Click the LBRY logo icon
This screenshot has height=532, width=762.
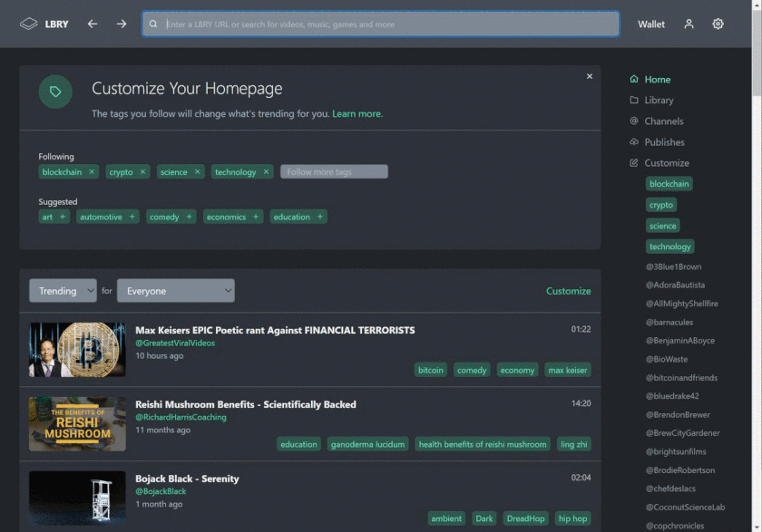29,24
